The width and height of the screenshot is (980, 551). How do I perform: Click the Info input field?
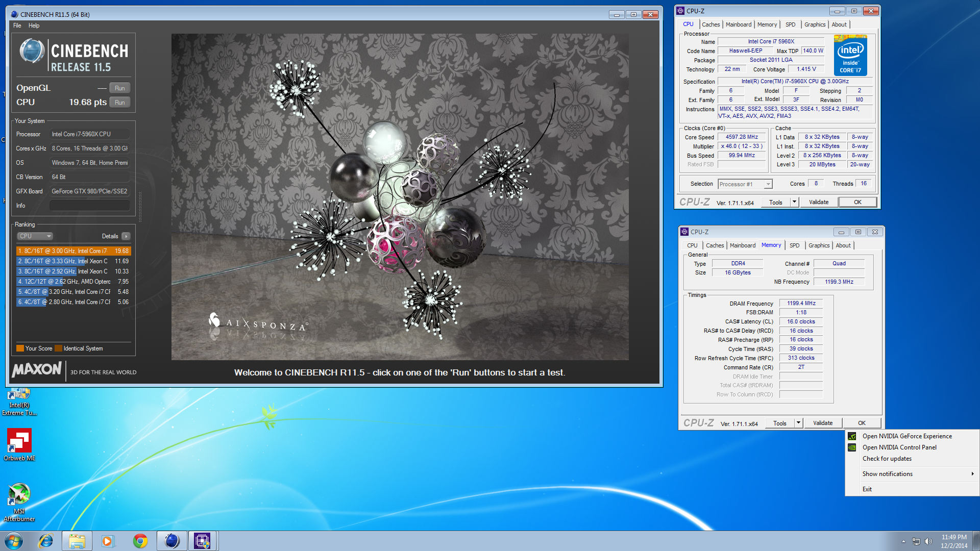[x=89, y=206]
